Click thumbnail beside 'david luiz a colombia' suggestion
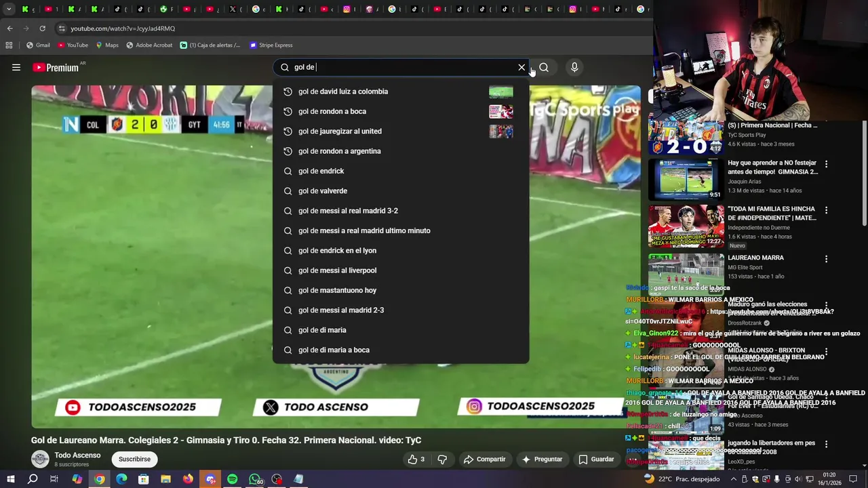The image size is (868, 488). pos(501,91)
